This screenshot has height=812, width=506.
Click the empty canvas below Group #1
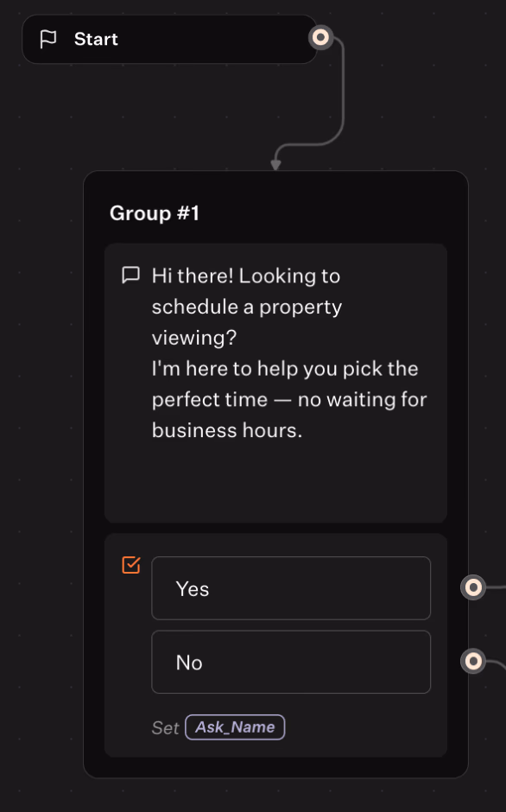[276, 796]
